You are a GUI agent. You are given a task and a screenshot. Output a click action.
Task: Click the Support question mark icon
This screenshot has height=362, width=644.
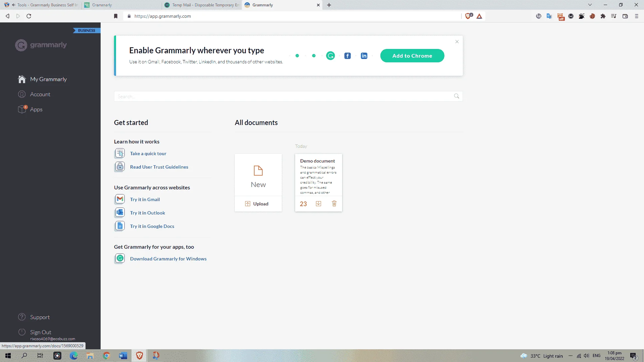pyautogui.click(x=22, y=317)
